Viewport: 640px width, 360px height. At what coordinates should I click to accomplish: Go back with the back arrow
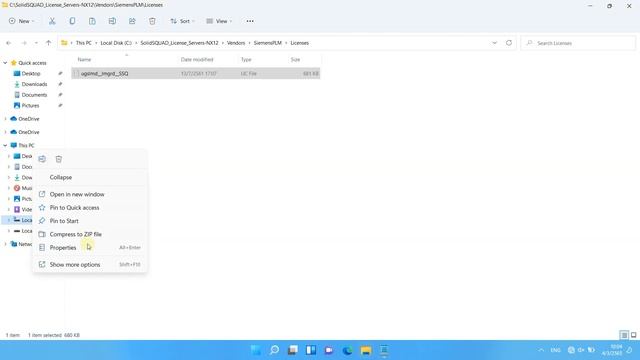point(9,43)
